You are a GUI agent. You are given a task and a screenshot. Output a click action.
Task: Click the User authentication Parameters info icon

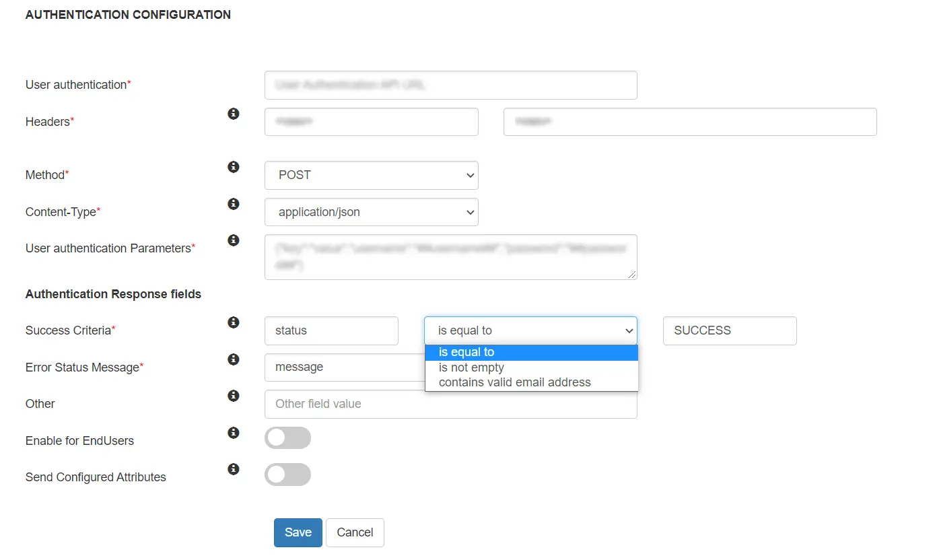233,240
